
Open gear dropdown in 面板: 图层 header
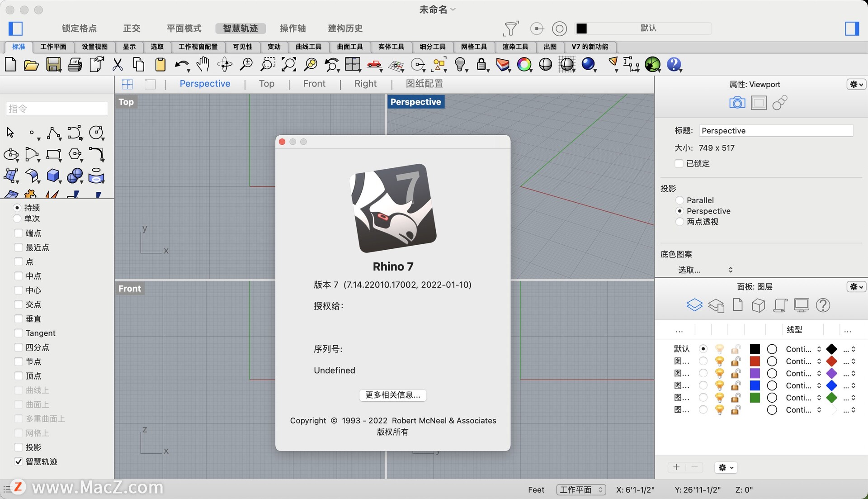click(856, 286)
